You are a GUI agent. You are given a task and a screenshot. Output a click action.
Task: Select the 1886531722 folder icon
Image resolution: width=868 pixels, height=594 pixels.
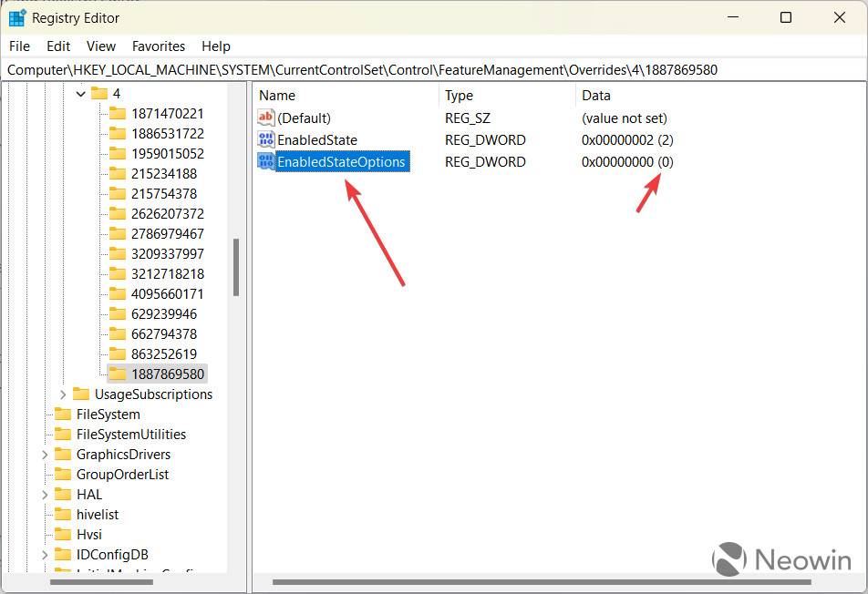pos(118,133)
